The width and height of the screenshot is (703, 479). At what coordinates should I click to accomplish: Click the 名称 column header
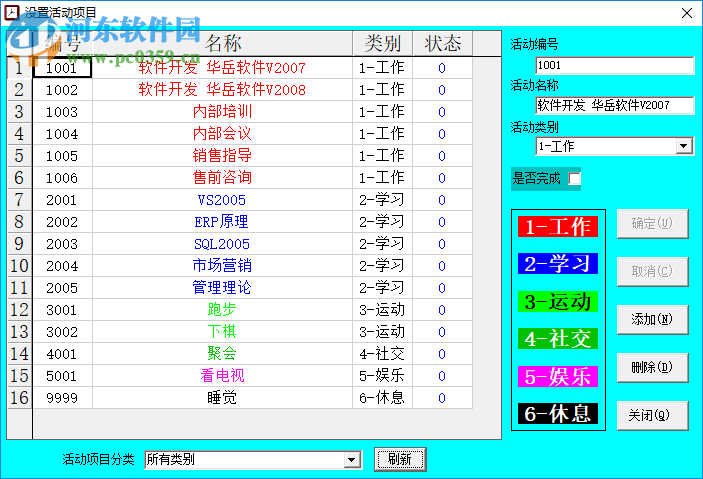click(222, 44)
